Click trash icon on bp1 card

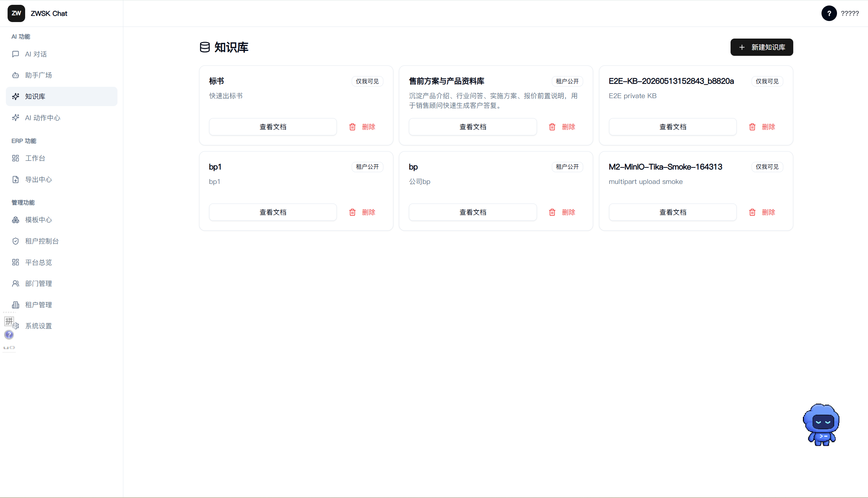[x=352, y=212]
